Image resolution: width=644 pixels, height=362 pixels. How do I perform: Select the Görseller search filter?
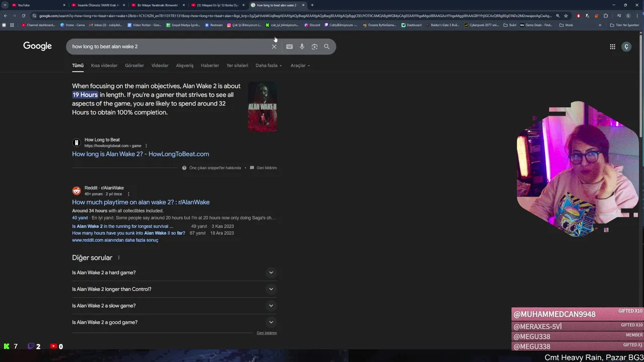click(134, 65)
